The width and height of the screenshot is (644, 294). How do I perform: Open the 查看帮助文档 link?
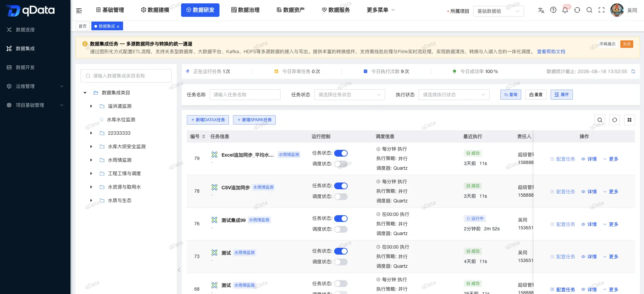tap(551, 52)
